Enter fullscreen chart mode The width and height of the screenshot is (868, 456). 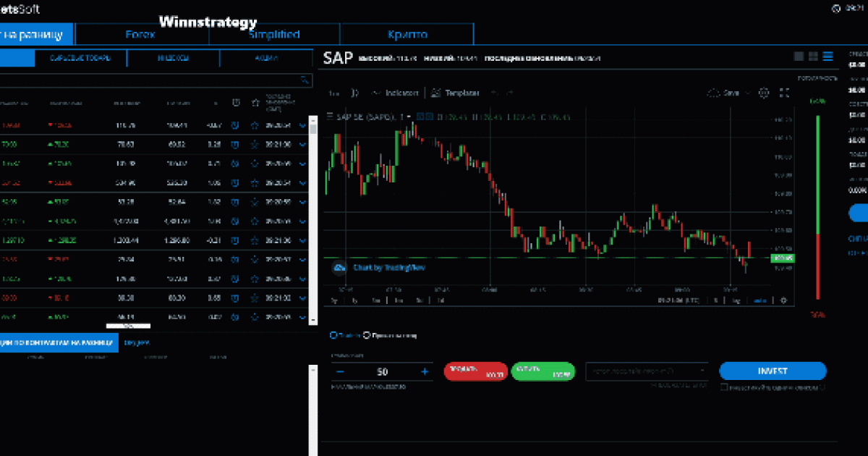(784, 93)
